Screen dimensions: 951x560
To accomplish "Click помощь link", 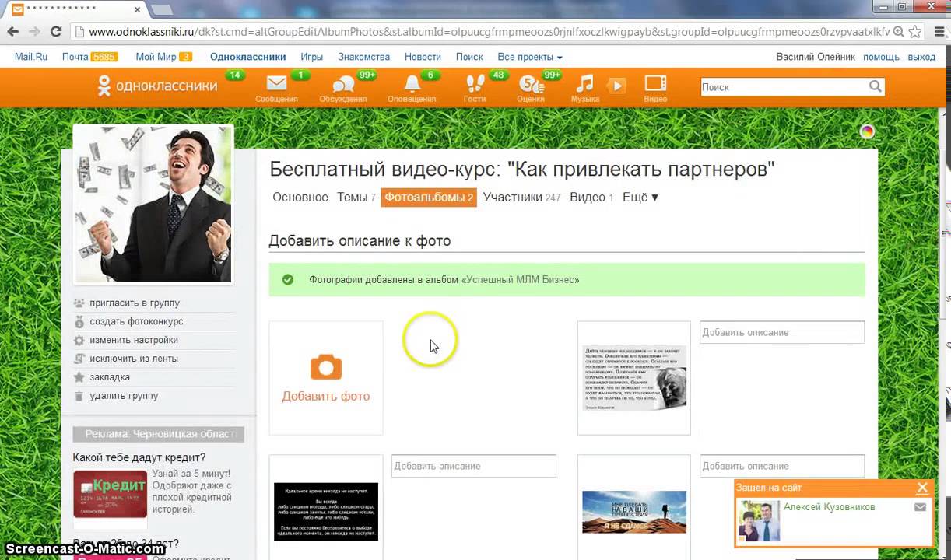I will [x=881, y=57].
